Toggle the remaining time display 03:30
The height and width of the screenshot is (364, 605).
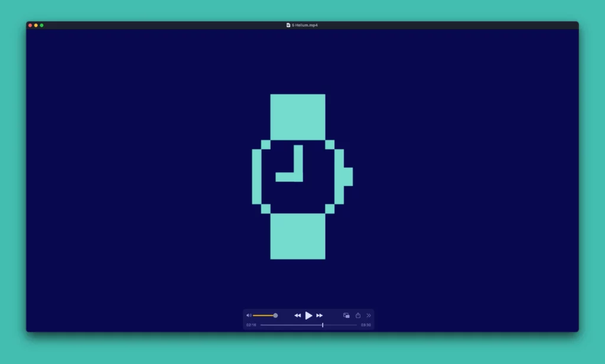click(366, 325)
